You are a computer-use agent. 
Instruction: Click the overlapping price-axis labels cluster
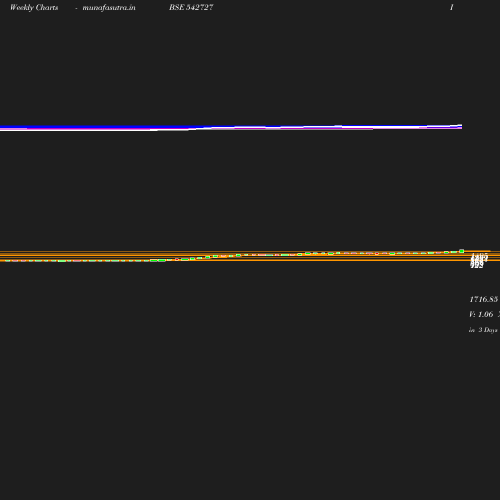(x=479, y=260)
